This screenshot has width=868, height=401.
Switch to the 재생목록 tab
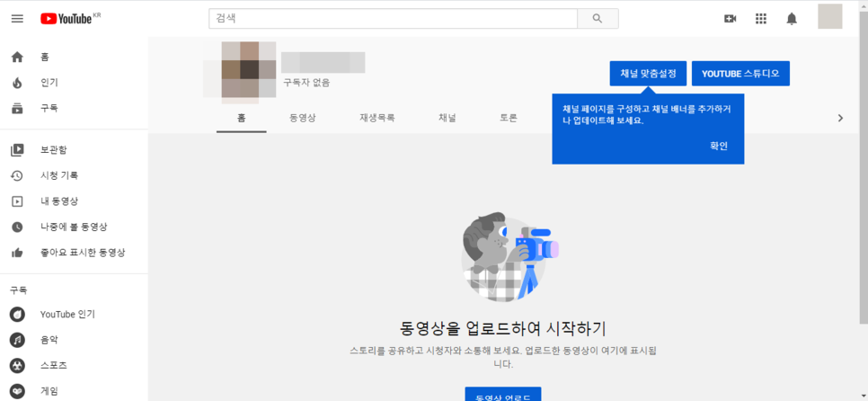click(377, 118)
